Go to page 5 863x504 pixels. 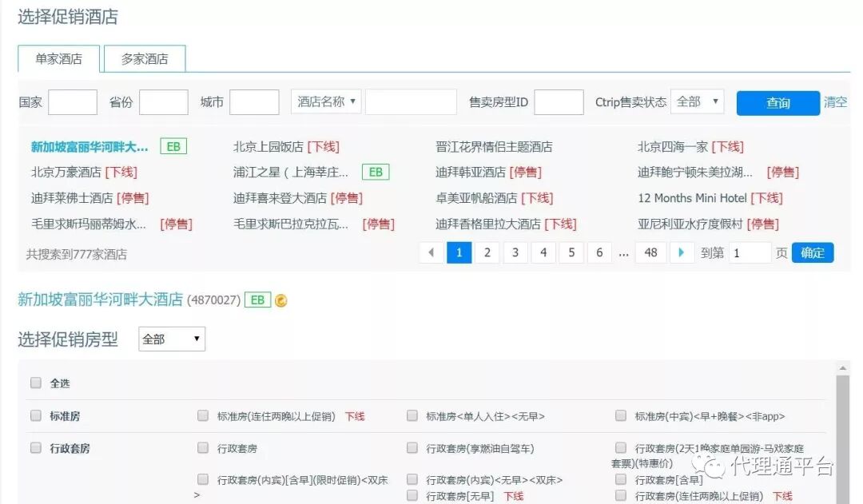point(571,252)
